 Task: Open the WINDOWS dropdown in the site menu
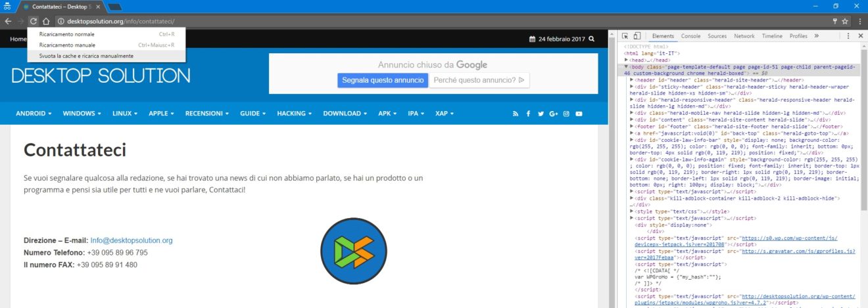[82, 114]
